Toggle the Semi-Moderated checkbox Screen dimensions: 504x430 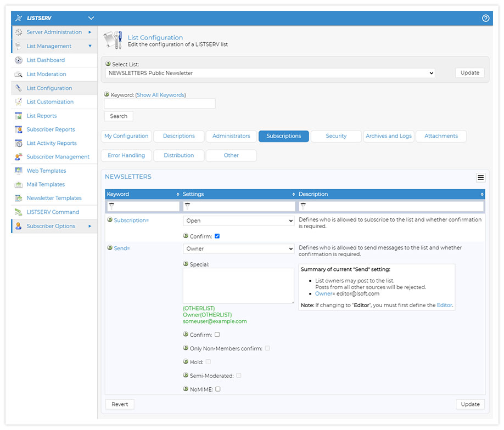(239, 375)
